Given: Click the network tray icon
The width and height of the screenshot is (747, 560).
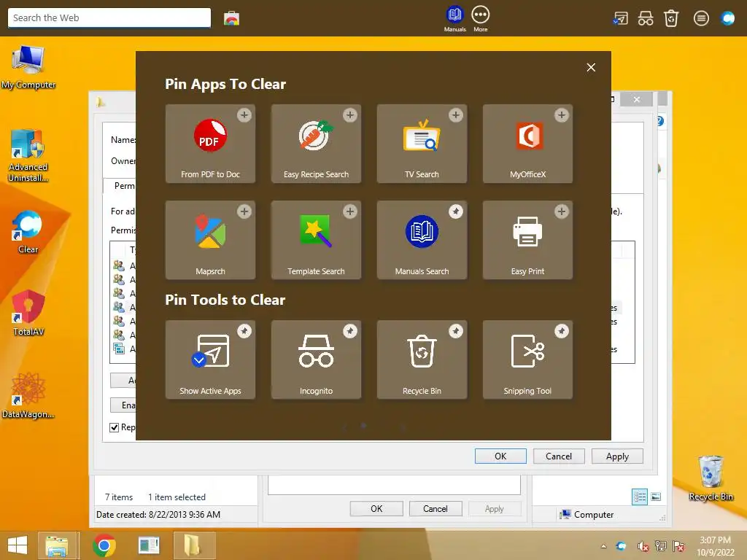Looking at the screenshot, I should pos(661,546).
